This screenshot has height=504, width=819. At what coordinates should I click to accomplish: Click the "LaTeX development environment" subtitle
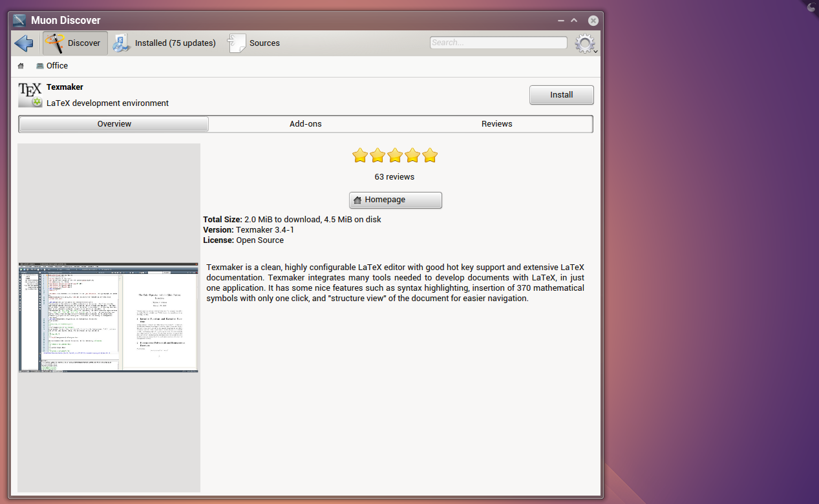pyautogui.click(x=107, y=103)
